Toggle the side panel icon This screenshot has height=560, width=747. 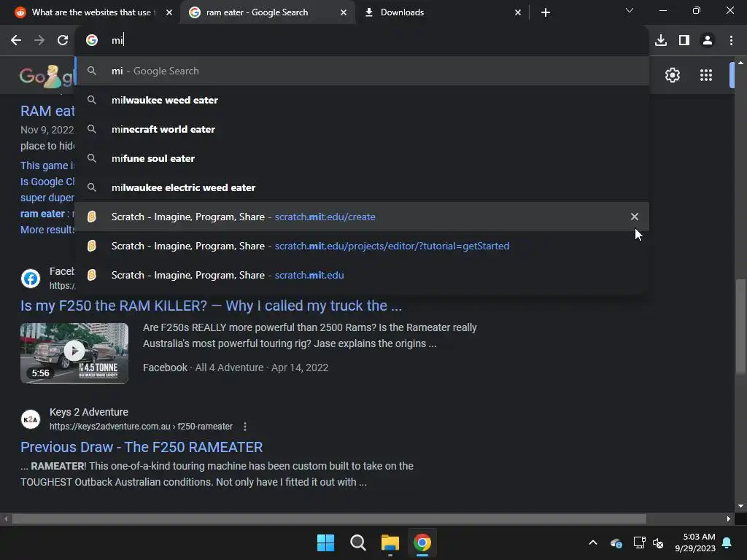684,41
